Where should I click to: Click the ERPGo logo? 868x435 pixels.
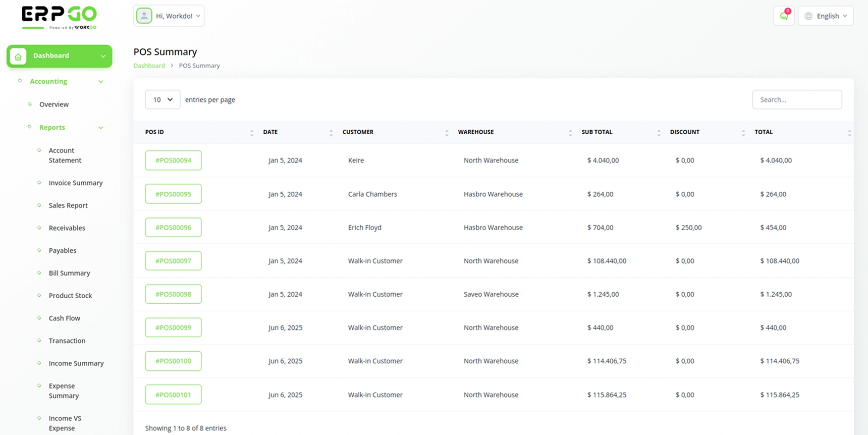click(59, 18)
